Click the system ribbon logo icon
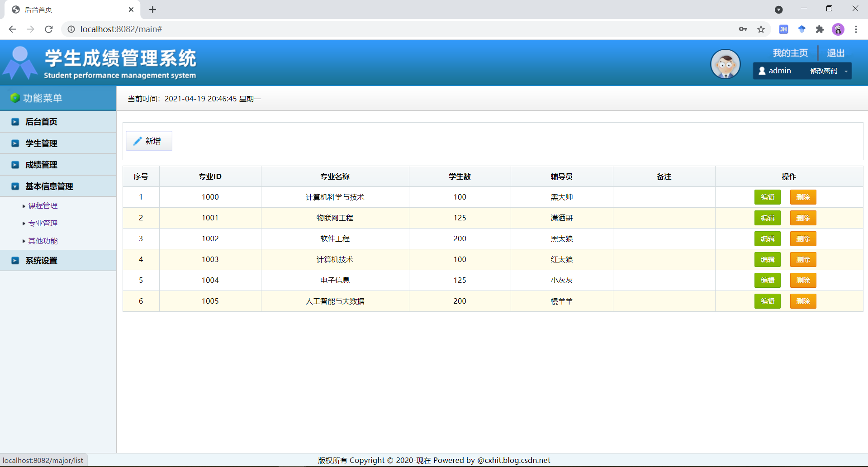This screenshot has height=467, width=868. pyautogui.click(x=20, y=63)
